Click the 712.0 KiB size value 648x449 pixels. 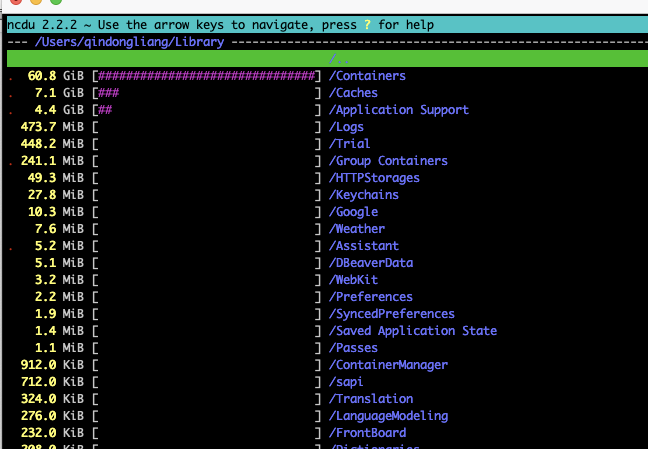(x=52, y=382)
